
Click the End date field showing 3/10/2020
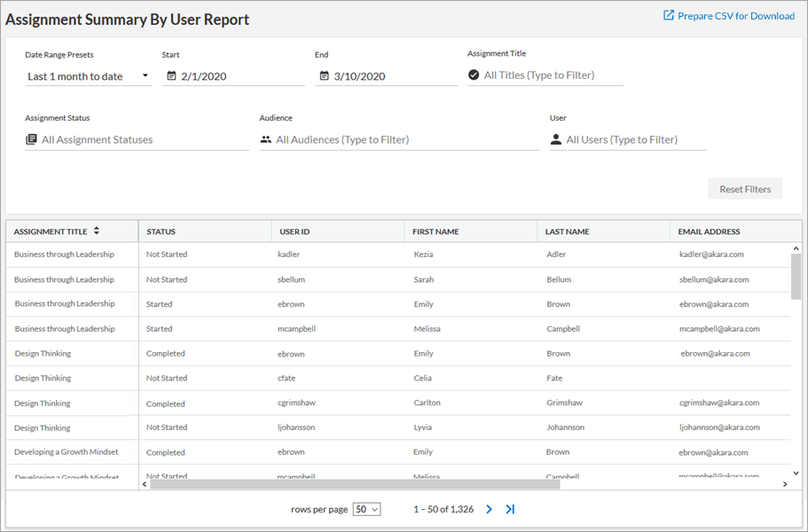386,76
